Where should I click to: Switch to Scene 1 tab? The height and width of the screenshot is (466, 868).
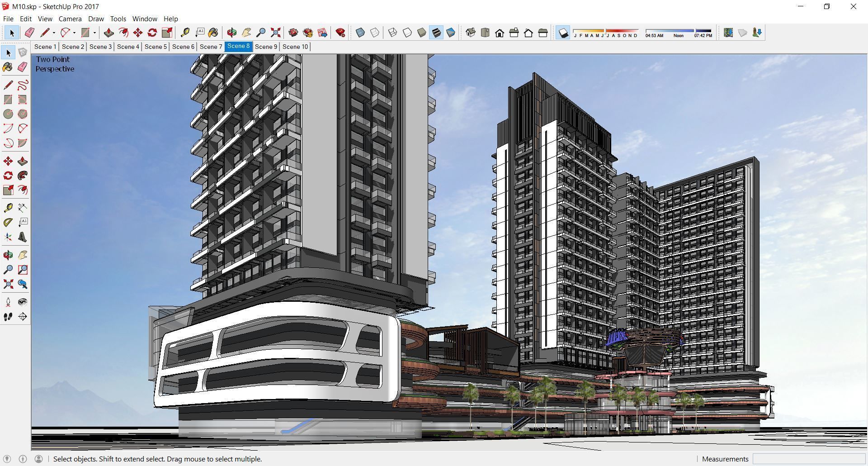point(45,47)
